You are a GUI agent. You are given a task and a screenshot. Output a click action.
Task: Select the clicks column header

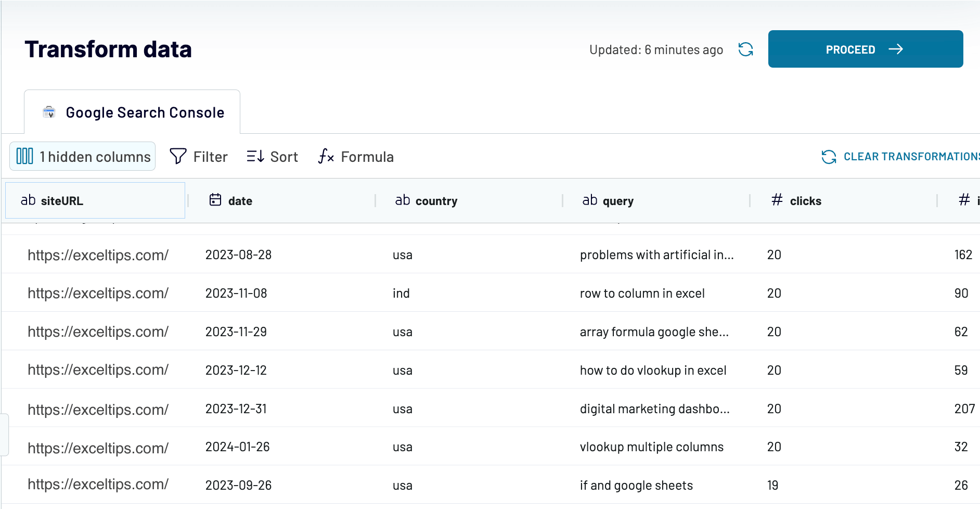coord(843,200)
